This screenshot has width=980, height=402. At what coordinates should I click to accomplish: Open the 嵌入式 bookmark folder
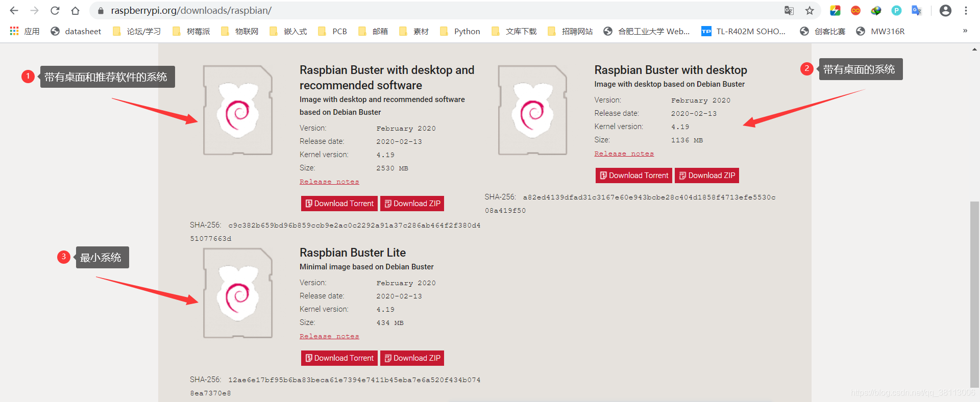click(288, 31)
